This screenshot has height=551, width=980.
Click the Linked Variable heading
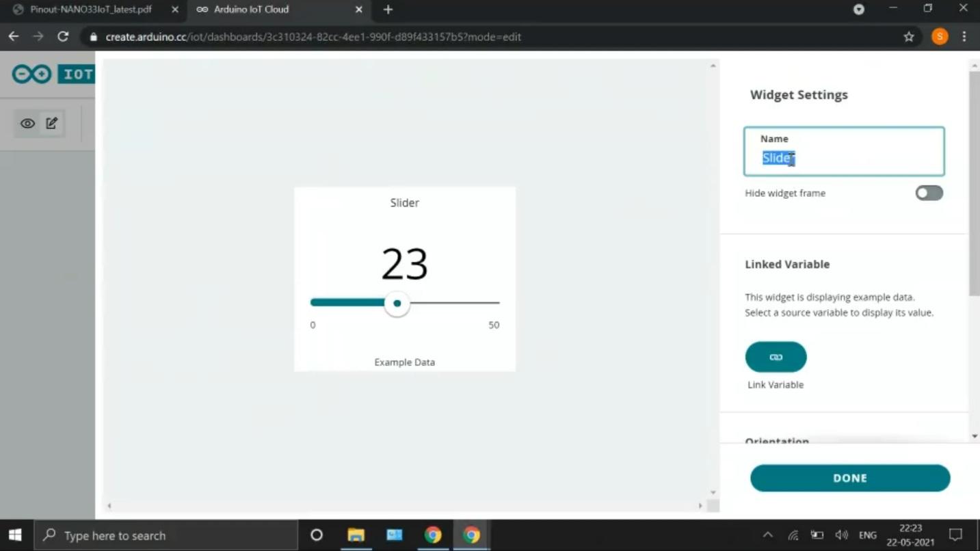click(787, 264)
